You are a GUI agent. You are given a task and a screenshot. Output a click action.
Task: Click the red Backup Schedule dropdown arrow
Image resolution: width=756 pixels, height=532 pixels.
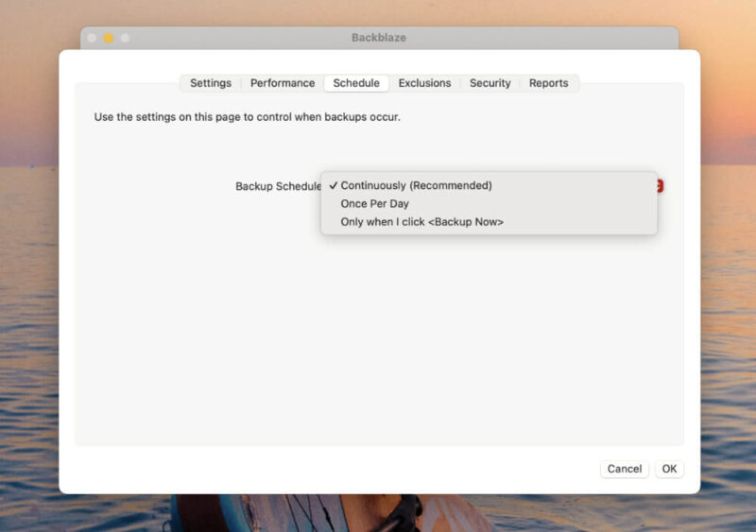pos(659,186)
